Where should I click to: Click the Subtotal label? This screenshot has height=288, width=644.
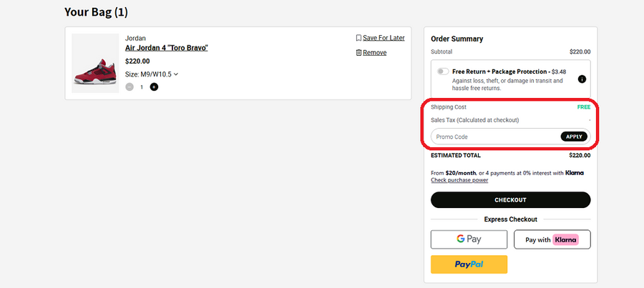tap(441, 51)
